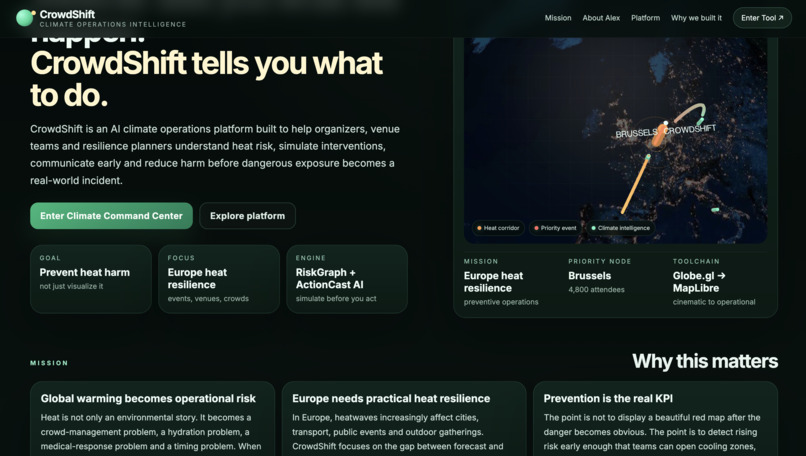This screenshot has height=456, width=806.
Task: Click the small green marker near Italy
Action: (x=715, y=210)
